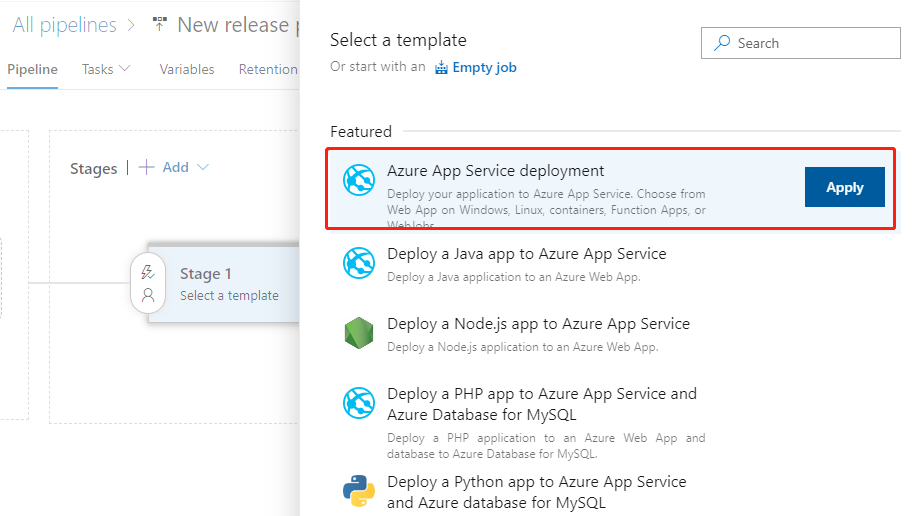Click the release pipeline icon beside the title
Viewport: 913px width, 516px height.
pos(160,24)
